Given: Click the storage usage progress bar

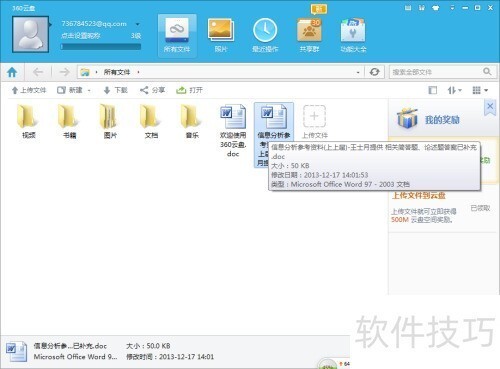Looking at the screenshot, I should [x=101, y=47].
